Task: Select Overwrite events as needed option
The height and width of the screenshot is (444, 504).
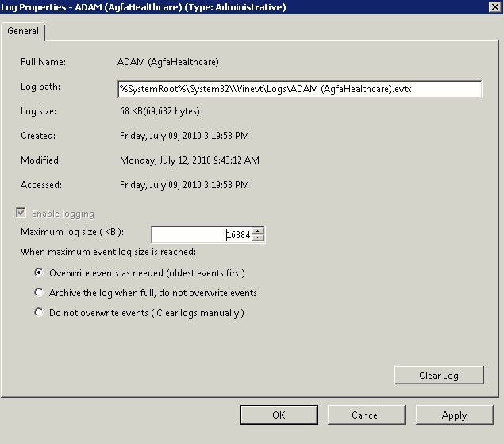Action: pos(38,272)
